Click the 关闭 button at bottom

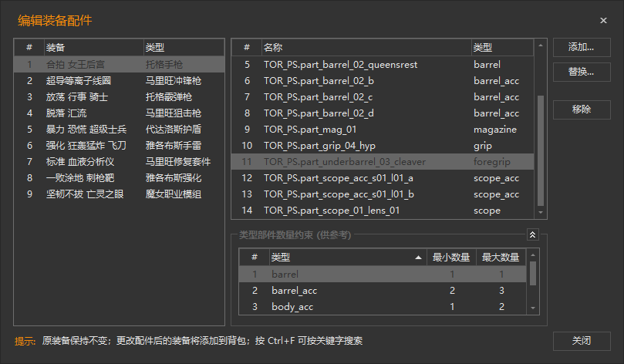(x=582, y=341)
